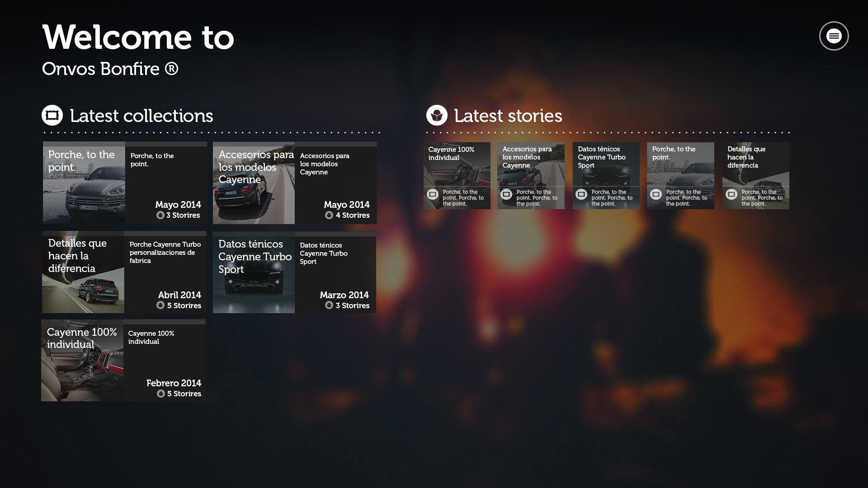Click the 'Latest stories' heading

tap(508, 116)
